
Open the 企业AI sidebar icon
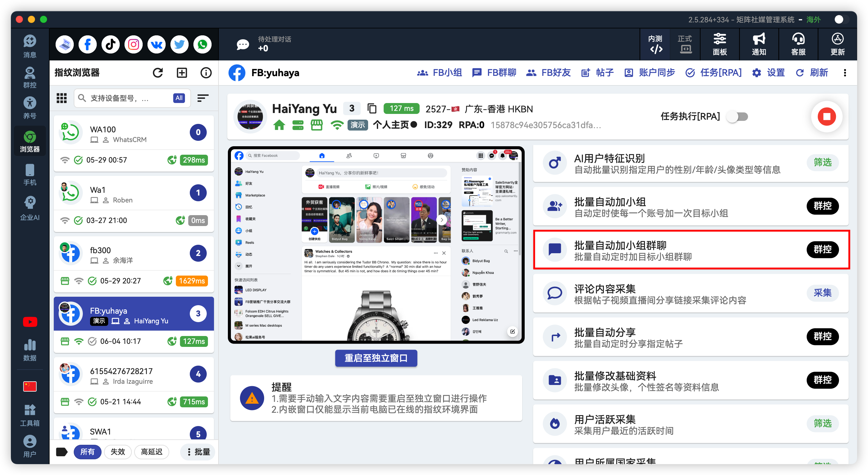(30, 208)
